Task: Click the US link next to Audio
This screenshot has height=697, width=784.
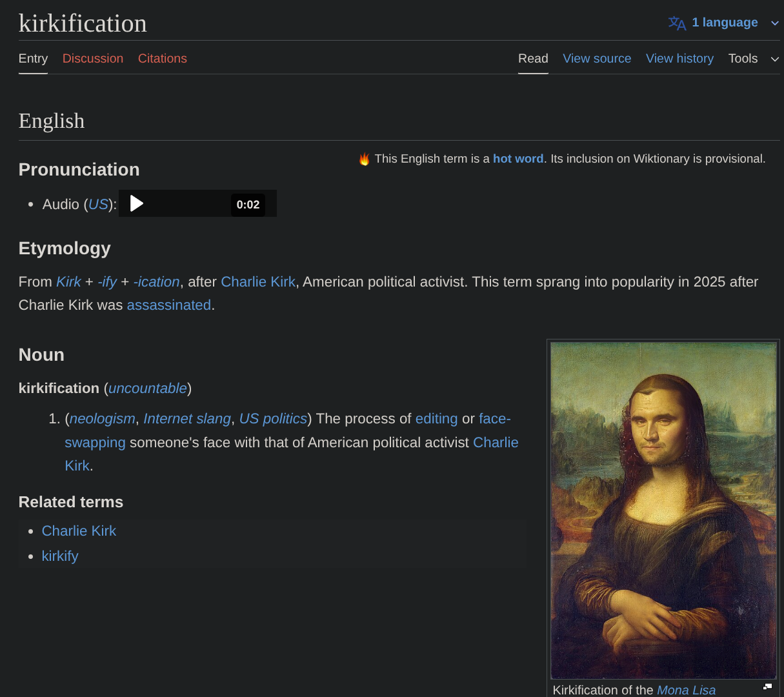Action: pyautogui.click(x=98, y=205)
